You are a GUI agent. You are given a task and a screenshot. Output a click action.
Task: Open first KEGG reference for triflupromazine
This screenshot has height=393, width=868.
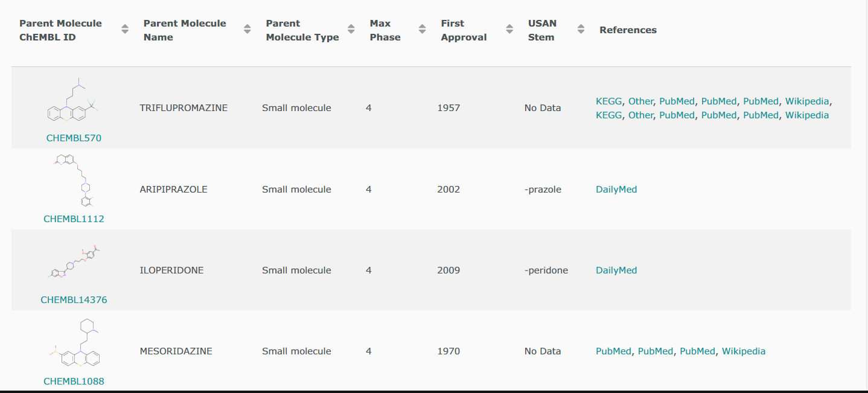coord(608,101)
